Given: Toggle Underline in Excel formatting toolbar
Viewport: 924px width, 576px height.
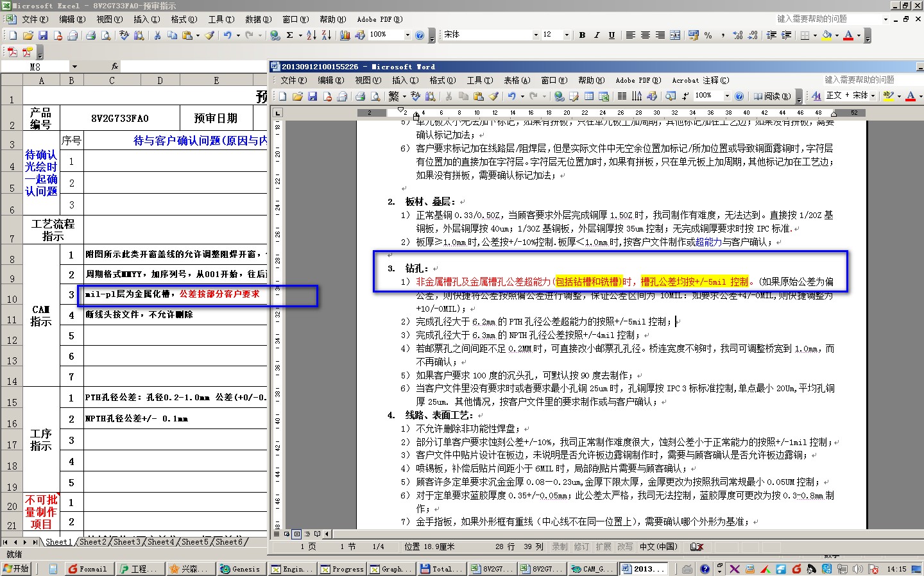Looking at the screenshot, I should [x=612, y=35].
